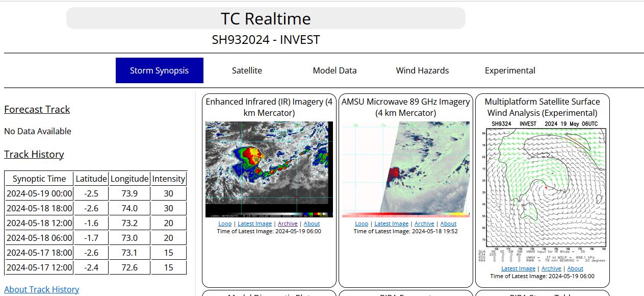
Task: Select the Wind Hazards tab
Action: pos(422,70)
